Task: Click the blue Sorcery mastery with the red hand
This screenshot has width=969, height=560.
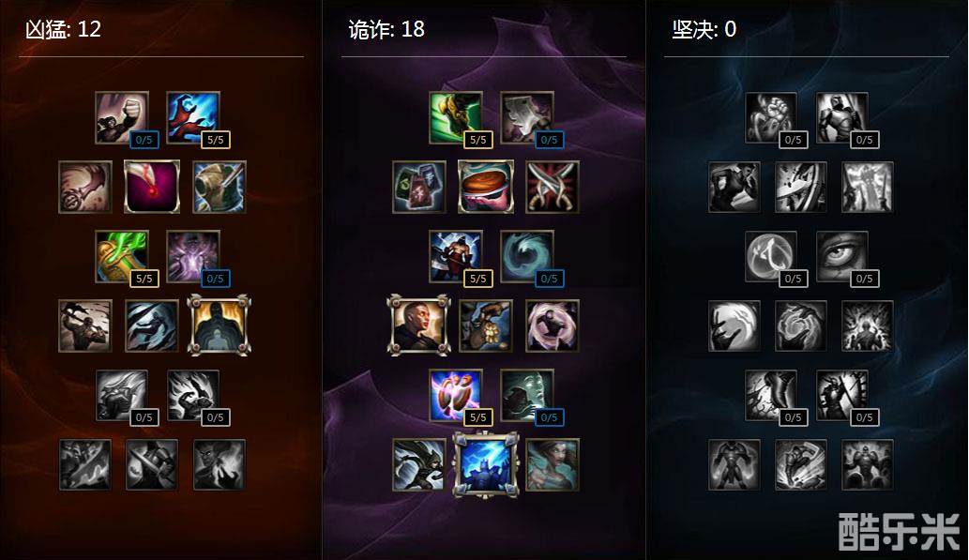Action: click(x=193, y=118)
